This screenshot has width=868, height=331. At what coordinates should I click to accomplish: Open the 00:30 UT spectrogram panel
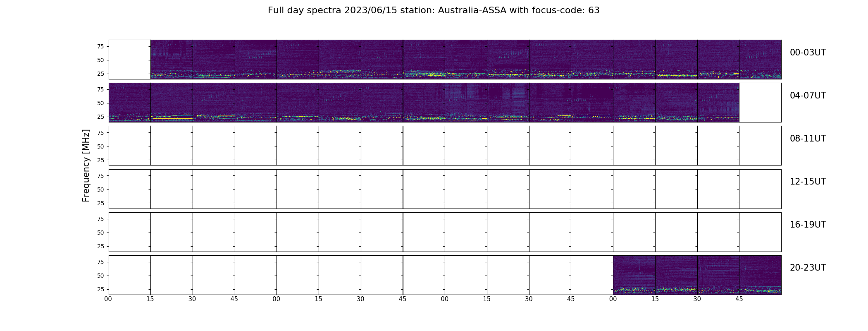214,60
